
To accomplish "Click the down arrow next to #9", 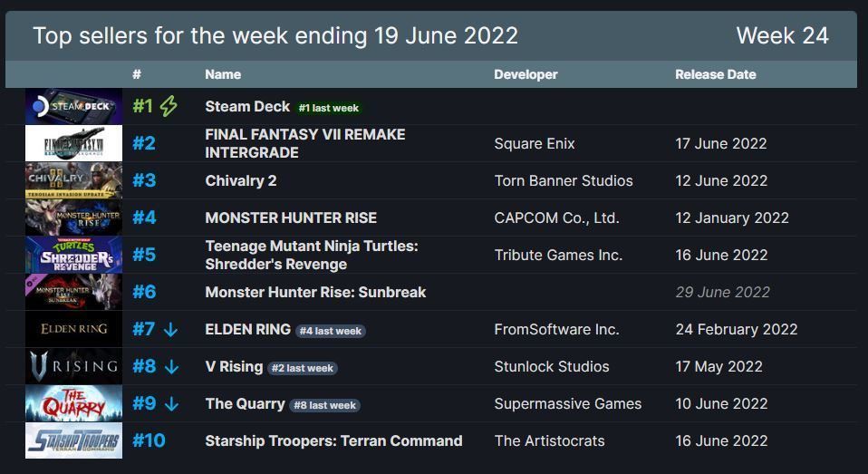I will (x=171, y=403).
